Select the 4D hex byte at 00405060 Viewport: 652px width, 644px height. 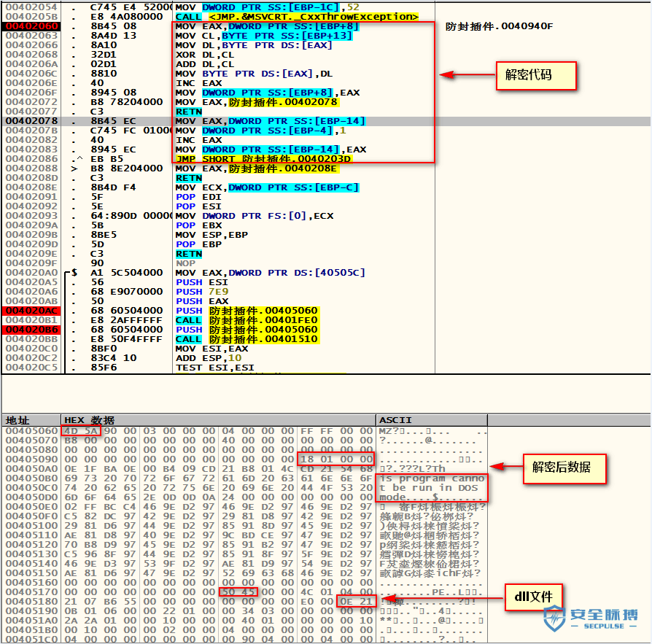71,431
